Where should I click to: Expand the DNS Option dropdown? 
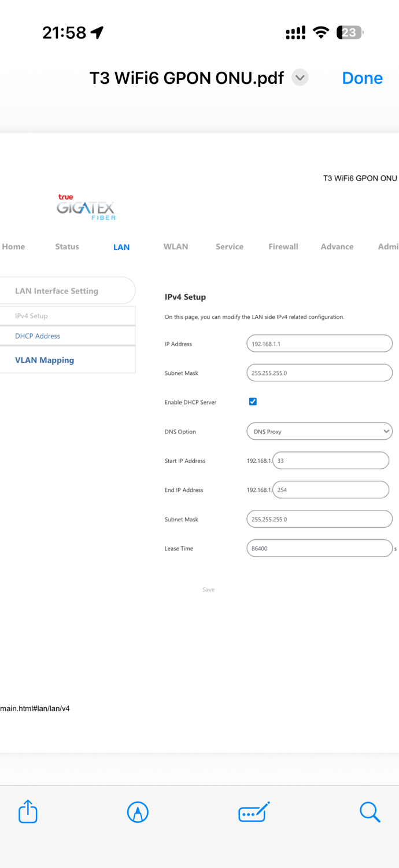point(319,432)
